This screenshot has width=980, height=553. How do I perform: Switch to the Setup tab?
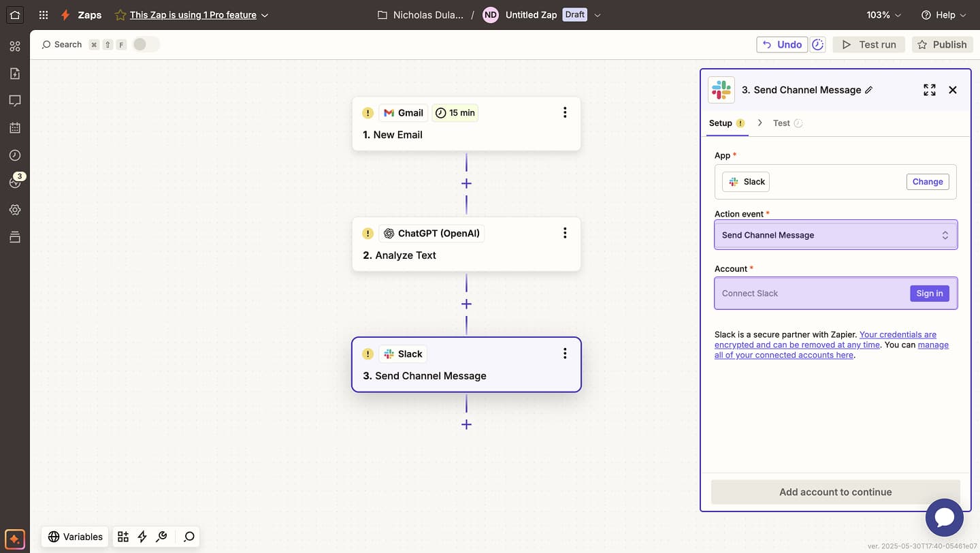728,123
